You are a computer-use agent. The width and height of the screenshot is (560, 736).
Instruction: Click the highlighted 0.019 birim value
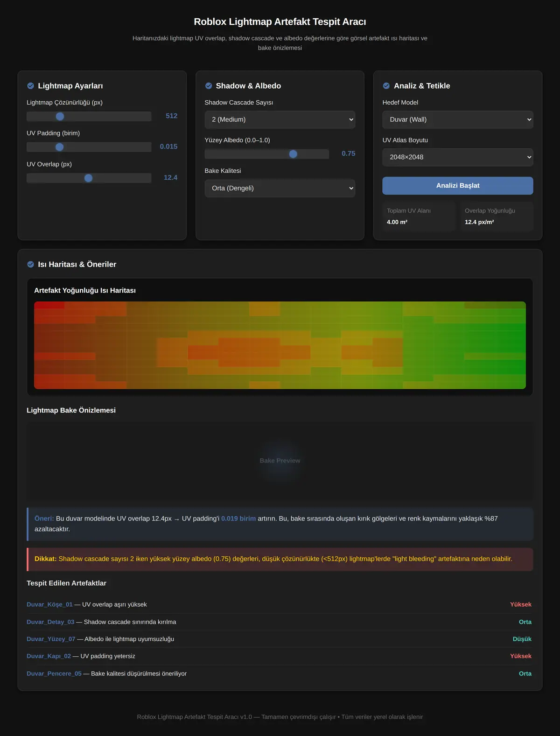(x=238, y=519)
